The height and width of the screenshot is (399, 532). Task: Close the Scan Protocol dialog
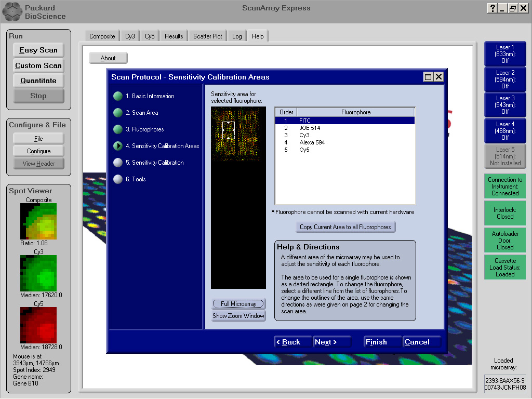(x=438, y=77)
